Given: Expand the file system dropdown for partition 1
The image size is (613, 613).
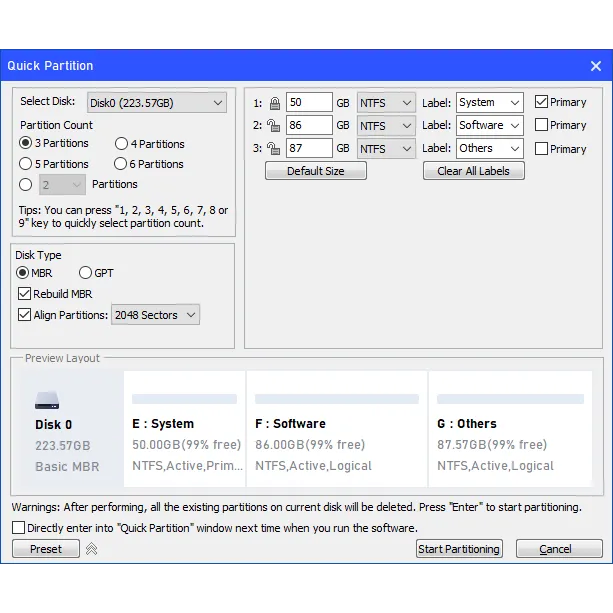Looking at the screenshot, I should pos(386,102).
